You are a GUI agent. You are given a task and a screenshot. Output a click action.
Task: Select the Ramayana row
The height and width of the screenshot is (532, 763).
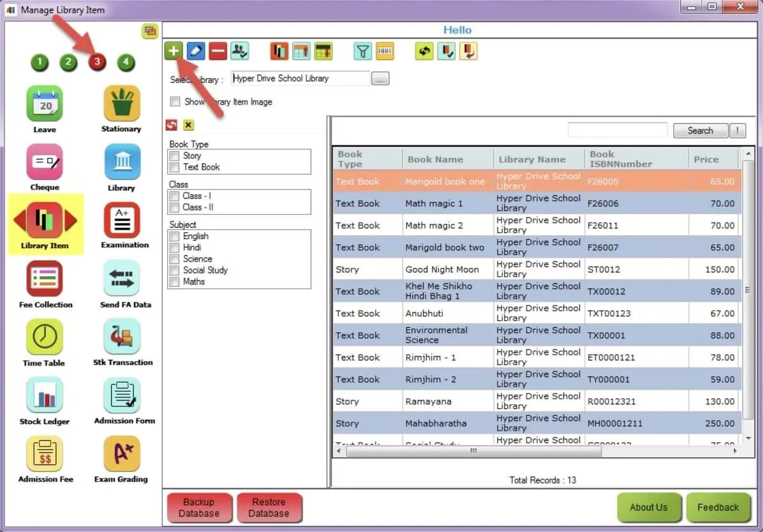coord(537,401)
